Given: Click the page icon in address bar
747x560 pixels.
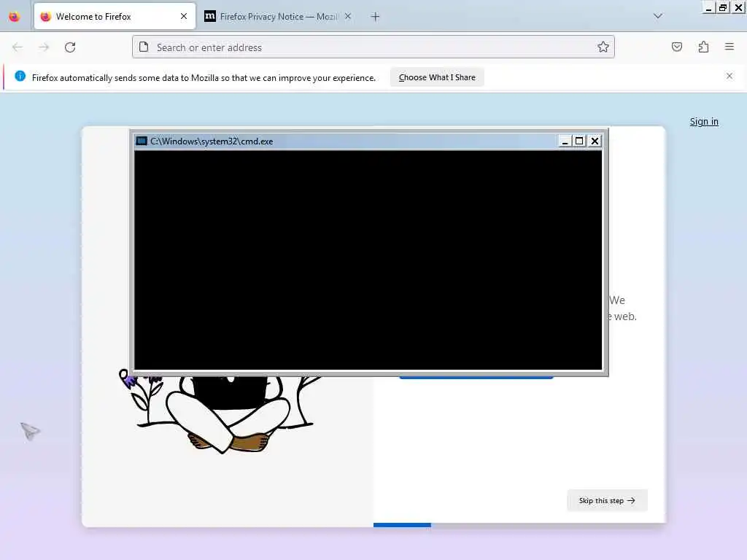Looking at the screenshot, I should tap(144, 47).
